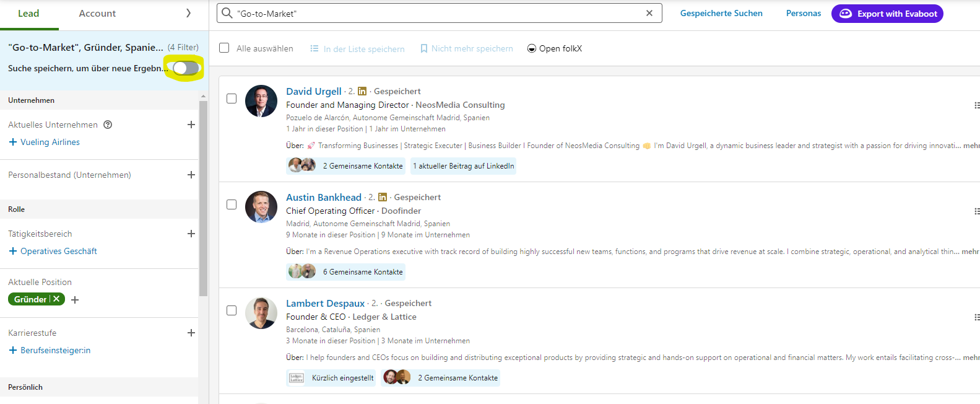Click the bookmark icon of Nicht mehr speichern
The height and width of the screenshot is (404, 980).
[x=424, y=48]
